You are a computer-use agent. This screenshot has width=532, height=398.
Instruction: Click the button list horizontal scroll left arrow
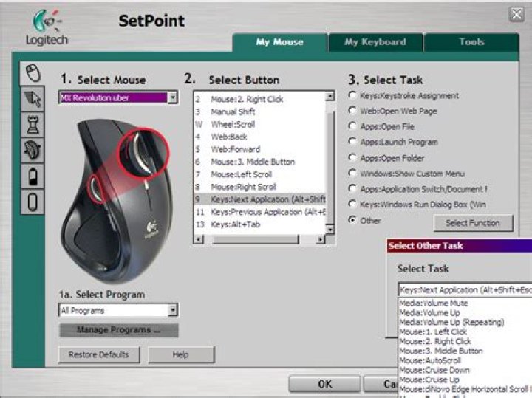click(x=199, y=240)
